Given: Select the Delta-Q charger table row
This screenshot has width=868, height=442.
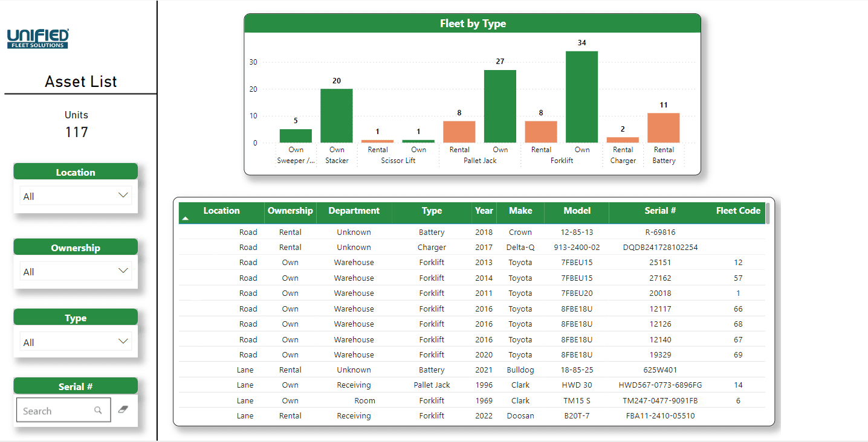Looking at the screenshot, I should pyautogui.click(x=471, y=247).
